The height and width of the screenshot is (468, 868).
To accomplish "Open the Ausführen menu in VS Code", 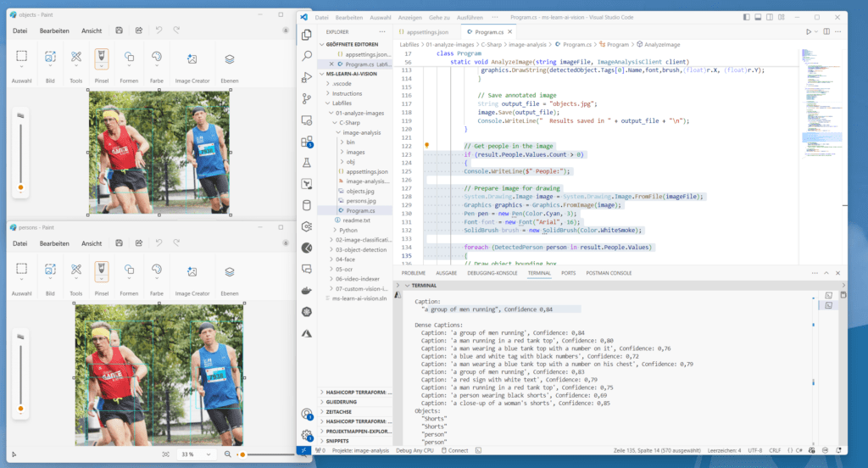I will pos(470,17).
